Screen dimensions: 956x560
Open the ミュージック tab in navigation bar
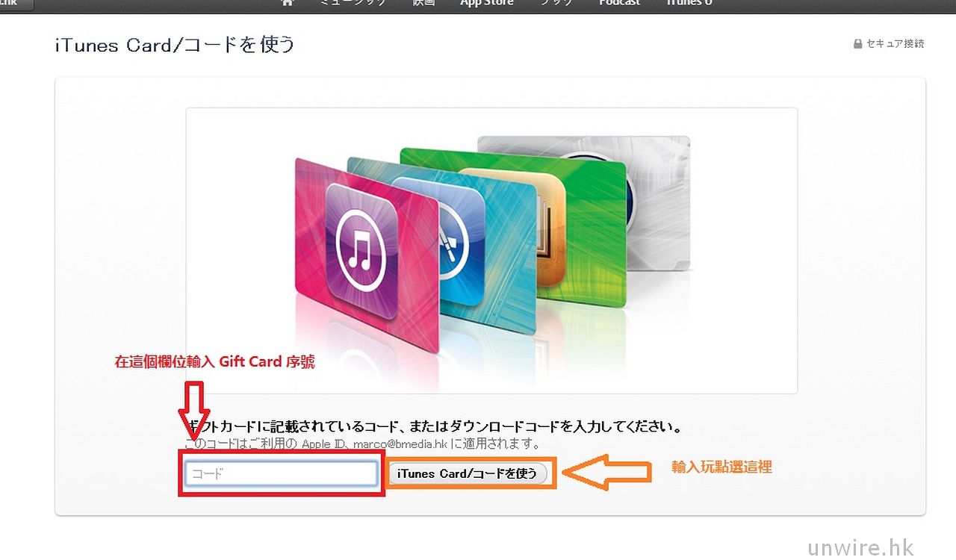pos(353,3)
